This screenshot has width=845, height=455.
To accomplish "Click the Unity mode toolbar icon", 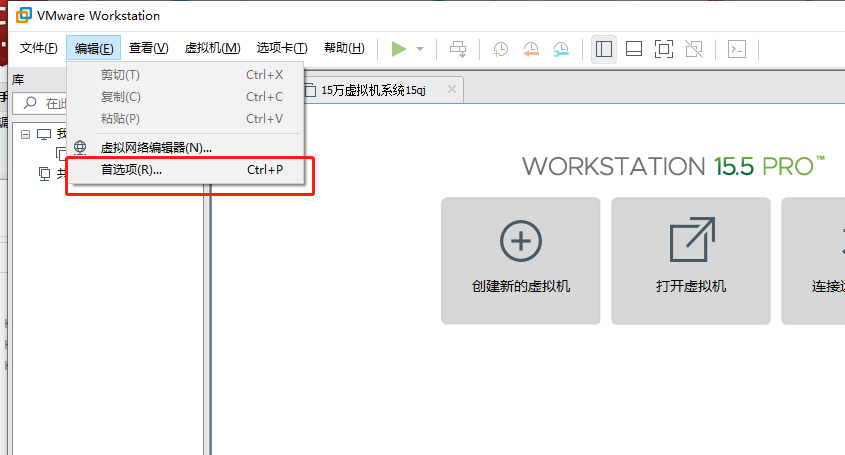I will click(x=694, y=49).
